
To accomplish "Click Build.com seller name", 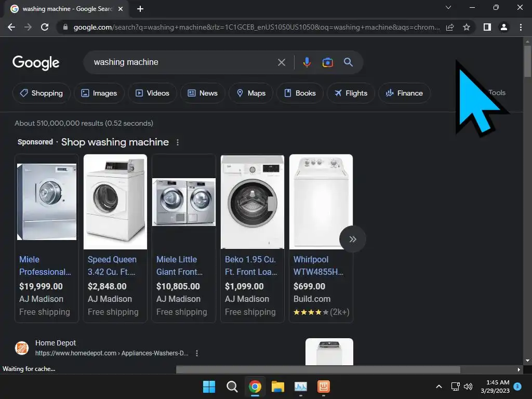I will 312,299.
